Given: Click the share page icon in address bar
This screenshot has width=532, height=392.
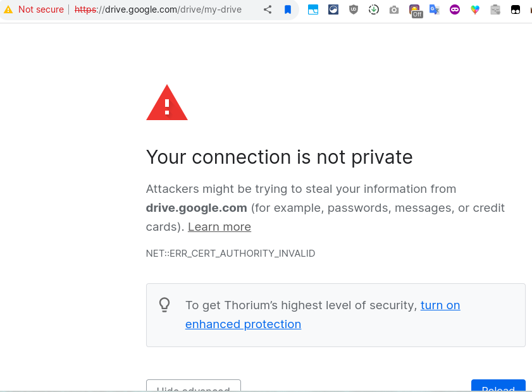Looking at the screenshot, I should pos(268,9).
